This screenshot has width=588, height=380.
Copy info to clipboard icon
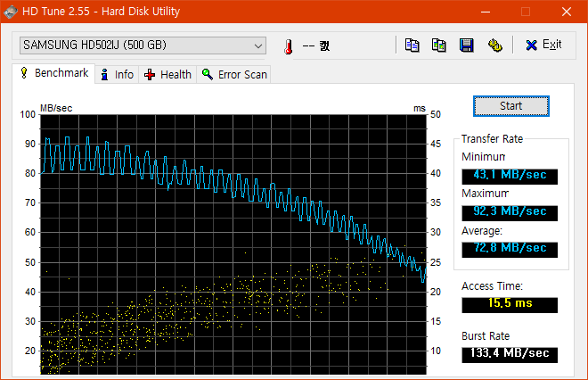412,45
